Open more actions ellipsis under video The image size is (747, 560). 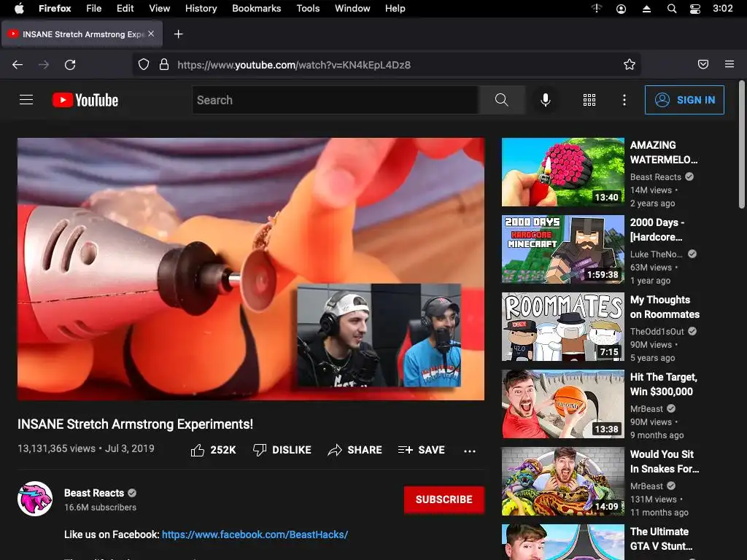point(470,451)
